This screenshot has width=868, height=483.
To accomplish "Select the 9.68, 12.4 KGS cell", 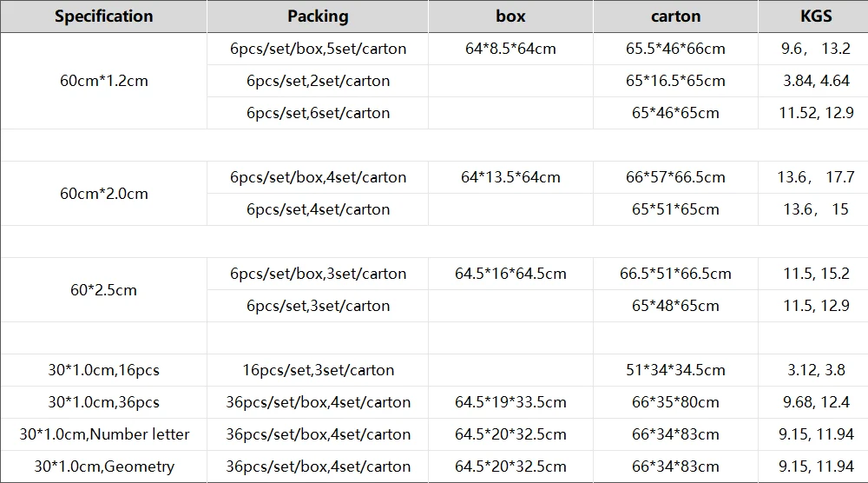I will [816, 402].
